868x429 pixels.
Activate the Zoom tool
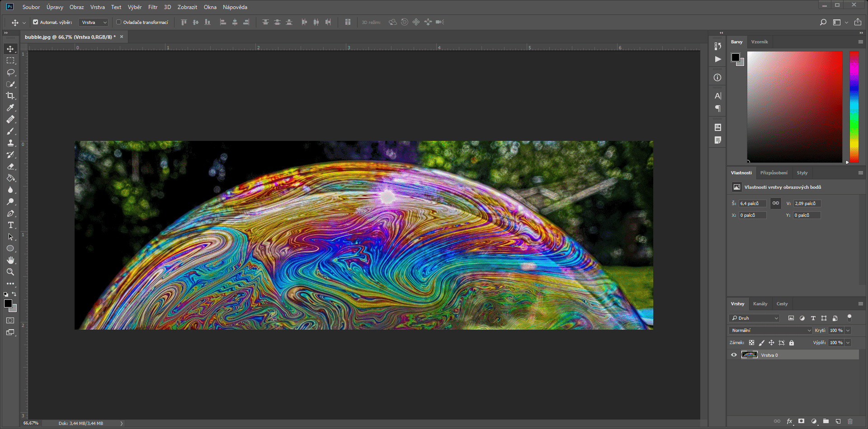(10, 272)
